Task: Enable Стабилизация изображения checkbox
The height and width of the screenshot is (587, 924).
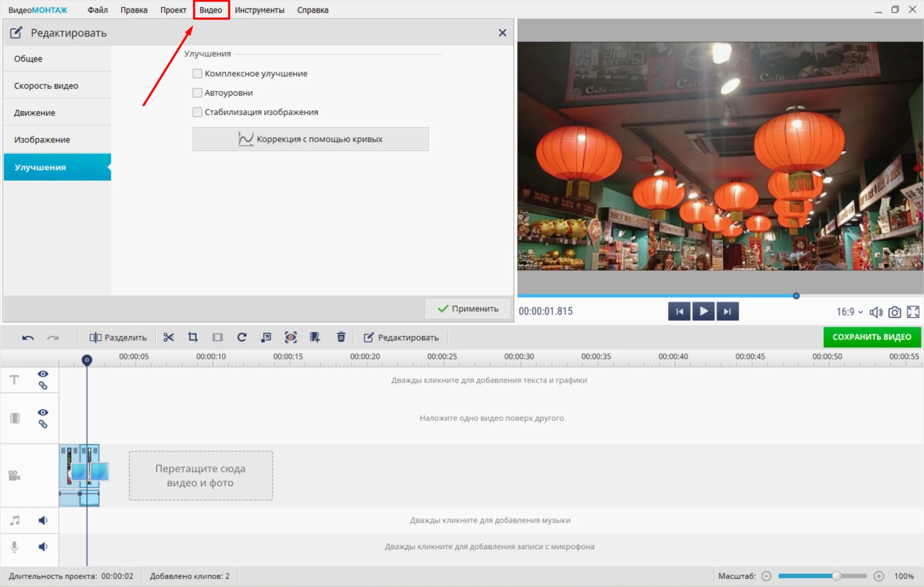Action: (197, 112)
